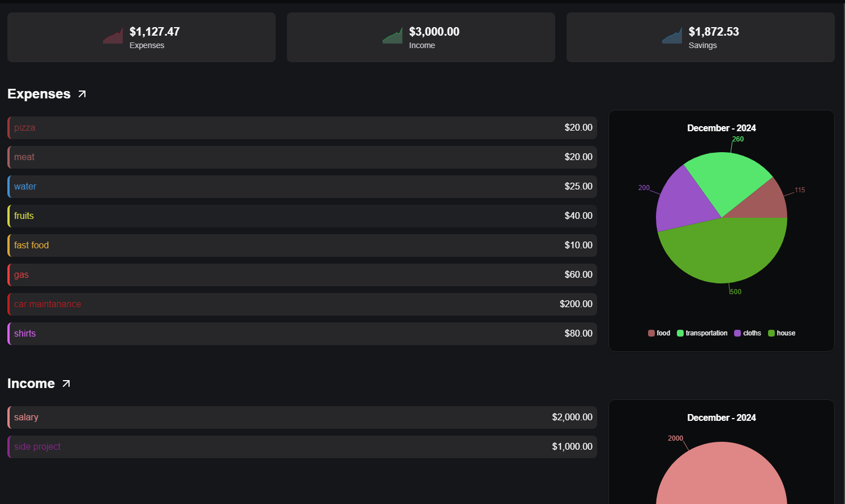This screenshot has width=845, height=504.
Task: Open the Income section heading
Action: tap(31, 384)
